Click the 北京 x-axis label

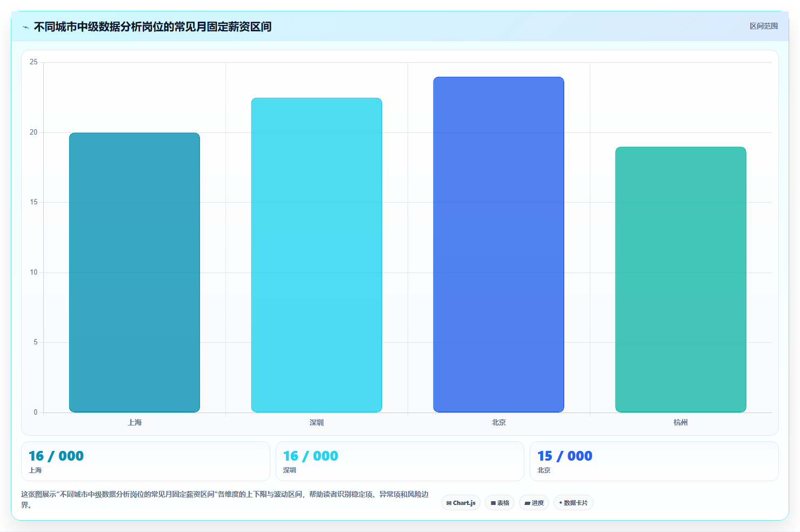498,422
